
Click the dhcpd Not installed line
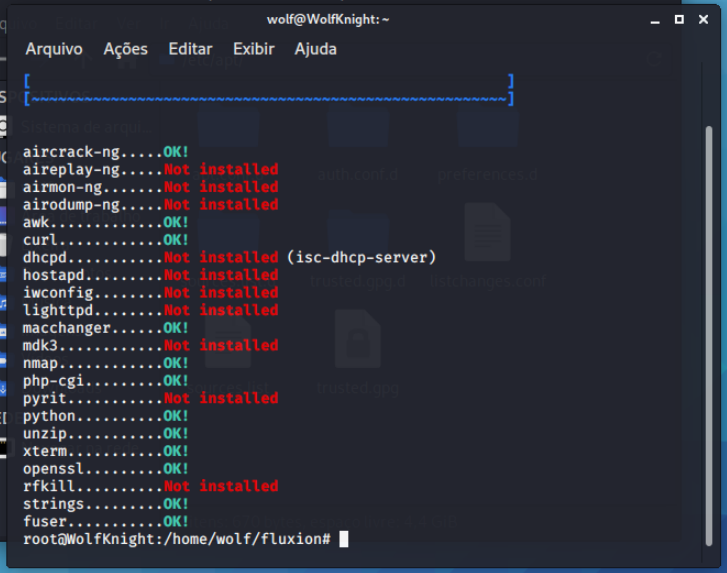(151, 258)
